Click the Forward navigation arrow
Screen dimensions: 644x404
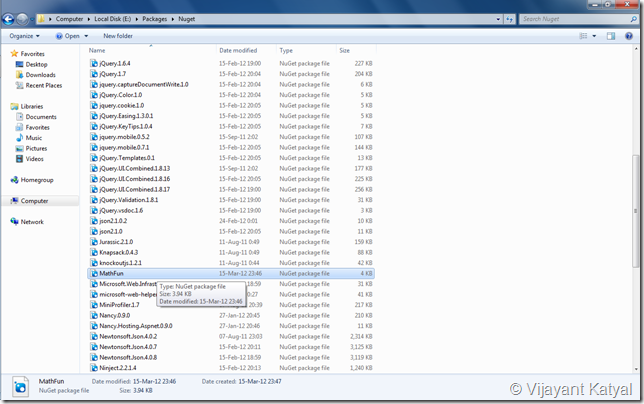point(22,19)
